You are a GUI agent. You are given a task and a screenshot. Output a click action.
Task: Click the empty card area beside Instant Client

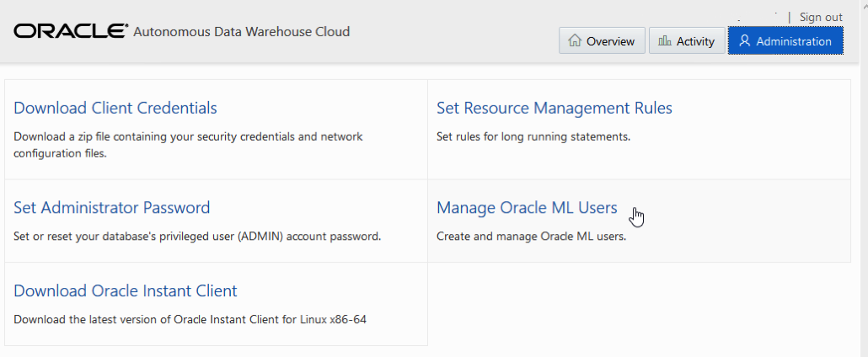tap(639, 303)
